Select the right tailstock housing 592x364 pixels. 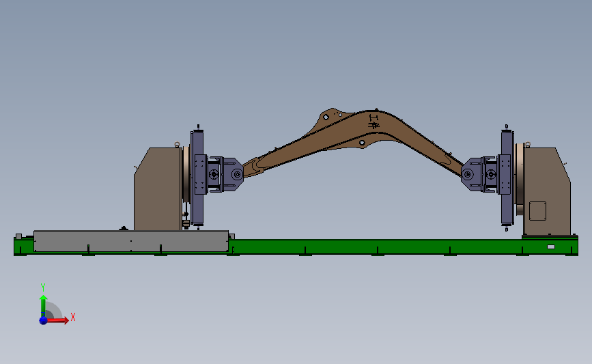click(547, 191)
